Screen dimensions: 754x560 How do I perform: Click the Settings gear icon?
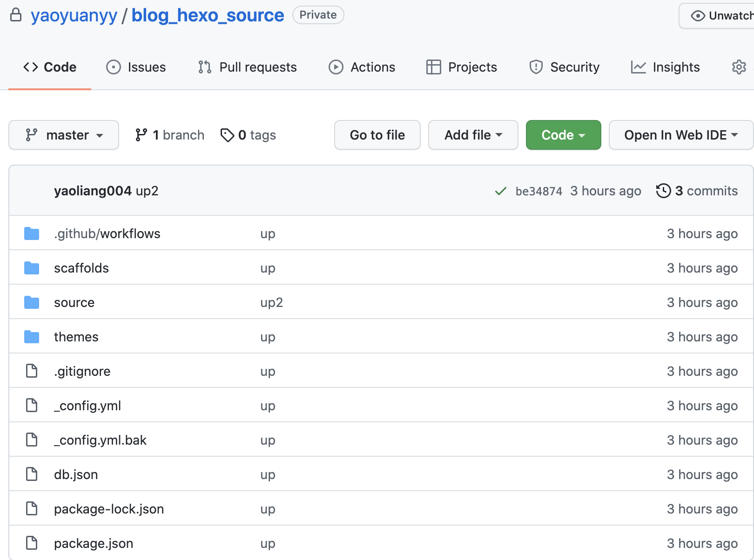[739, 67]
